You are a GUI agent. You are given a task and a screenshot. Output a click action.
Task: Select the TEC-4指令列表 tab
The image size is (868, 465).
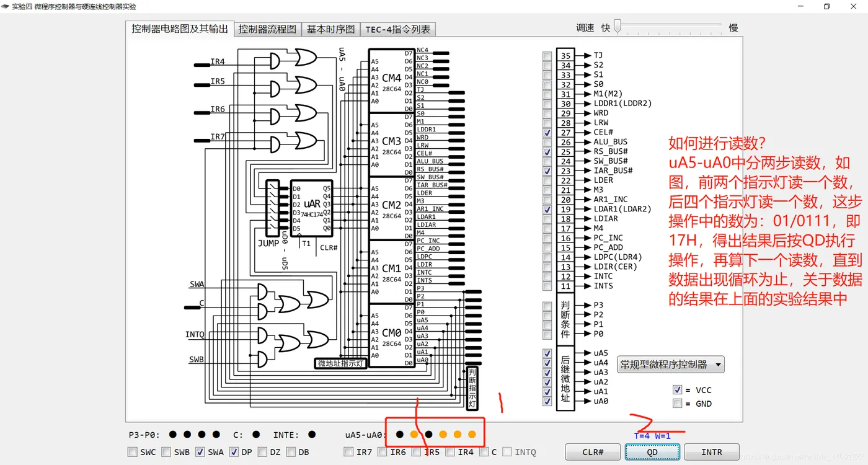(x=398, y=29)
